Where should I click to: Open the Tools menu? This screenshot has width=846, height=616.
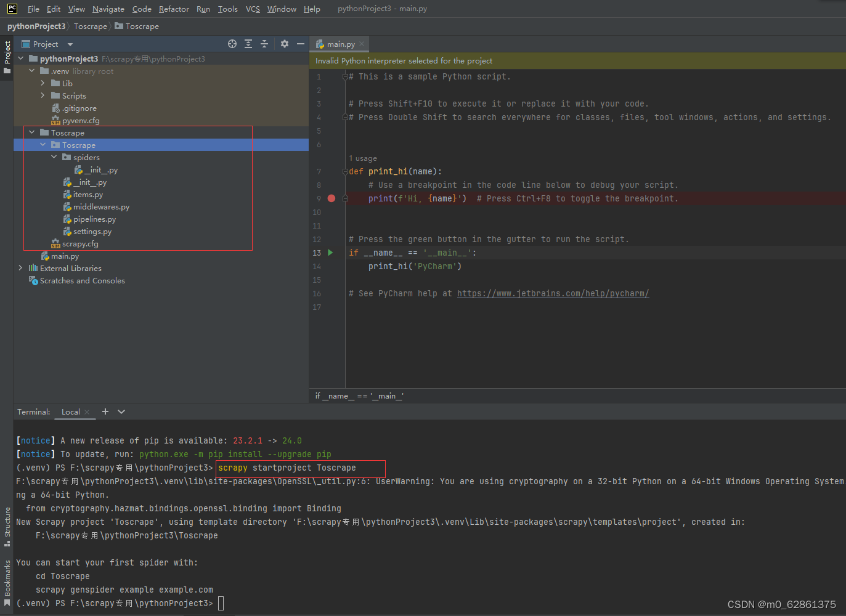pos(227,9)
